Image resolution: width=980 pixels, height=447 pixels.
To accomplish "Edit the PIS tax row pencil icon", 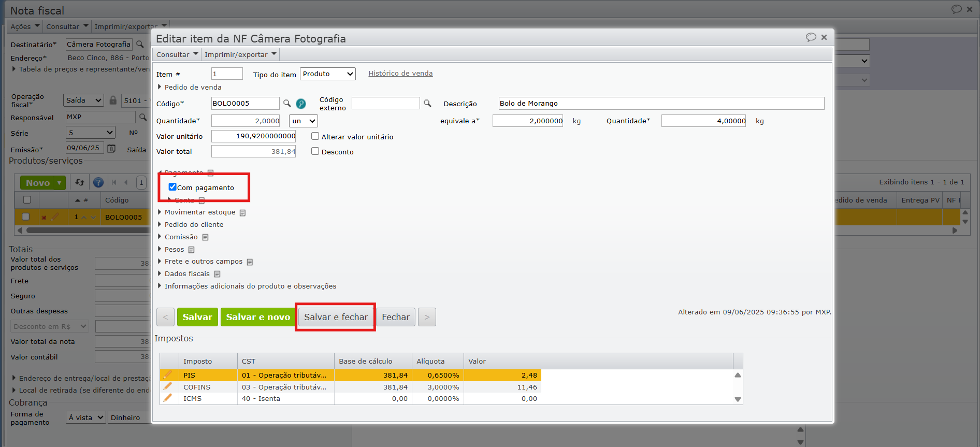I will click(167, 375).
